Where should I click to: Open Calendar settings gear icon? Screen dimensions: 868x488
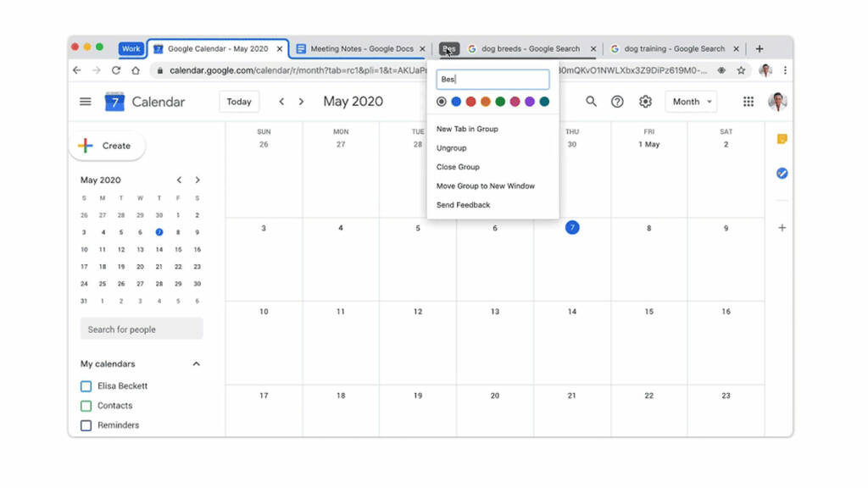pyautogui.click(x=645, y=102)
